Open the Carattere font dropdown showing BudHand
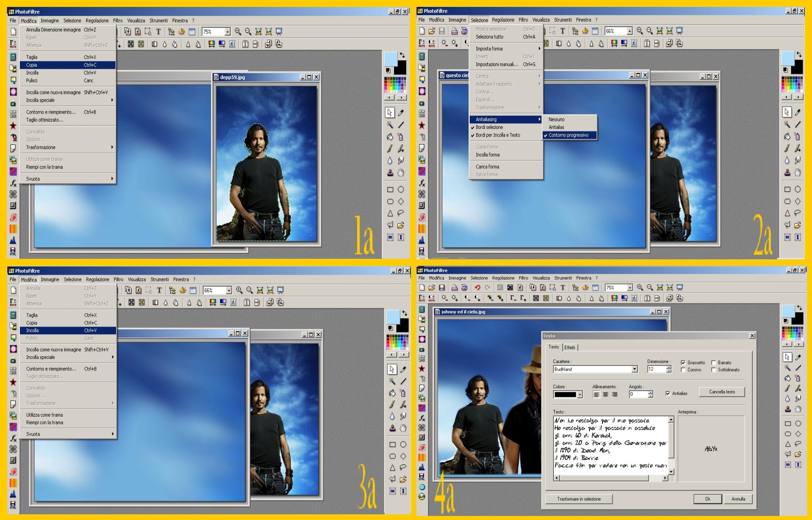 [x=634, y=369]
